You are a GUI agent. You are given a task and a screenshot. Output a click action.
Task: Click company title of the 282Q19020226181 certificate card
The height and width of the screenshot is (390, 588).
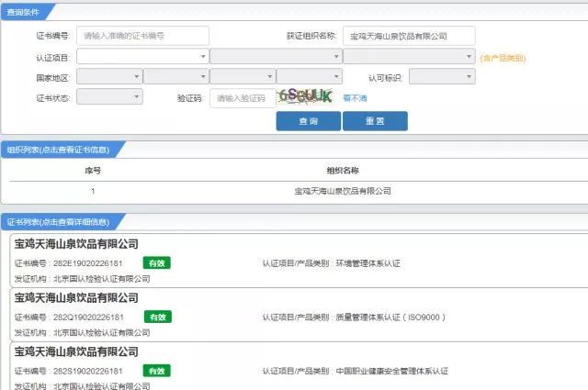[76, 298]
